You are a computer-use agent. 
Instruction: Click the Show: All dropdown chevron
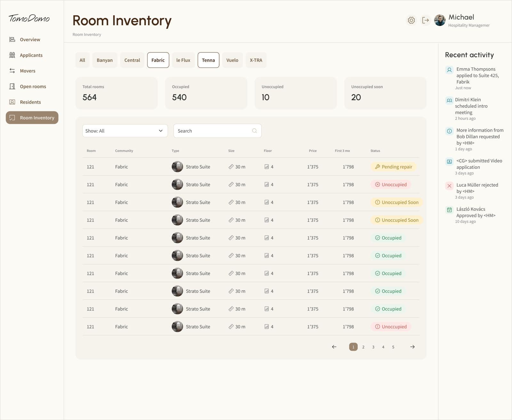tap(161, 131)
